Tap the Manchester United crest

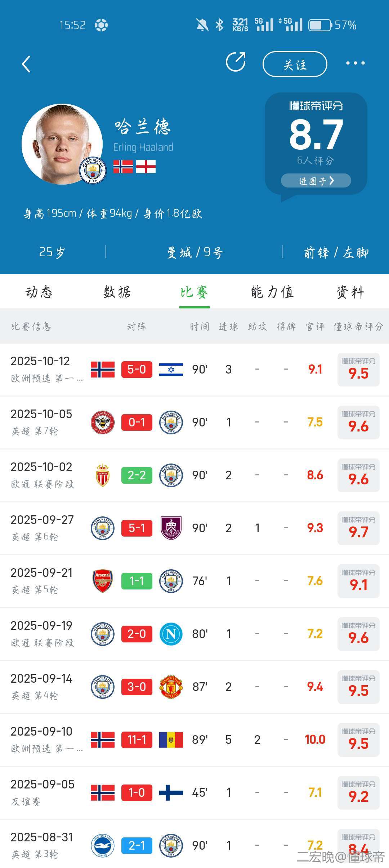pyautogui.click(x=171, y=687)
